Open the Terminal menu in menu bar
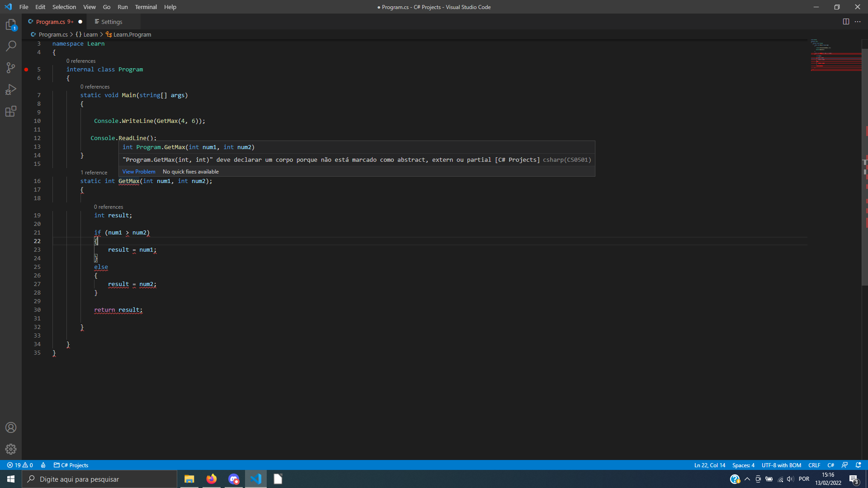868x488 pixels. [146, 7]
